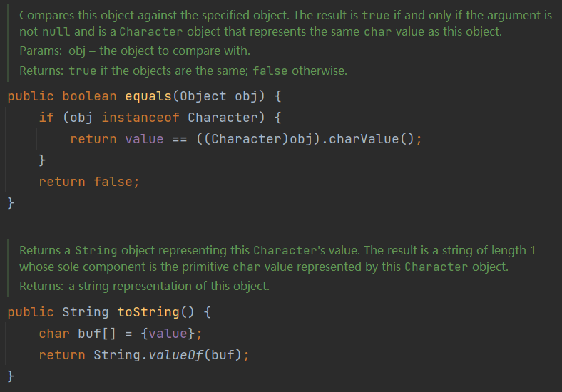This screenshot has width=562, height=392.
Task: Click the == comparison operator
Action: pyautogui.click(x=180, y=139)
